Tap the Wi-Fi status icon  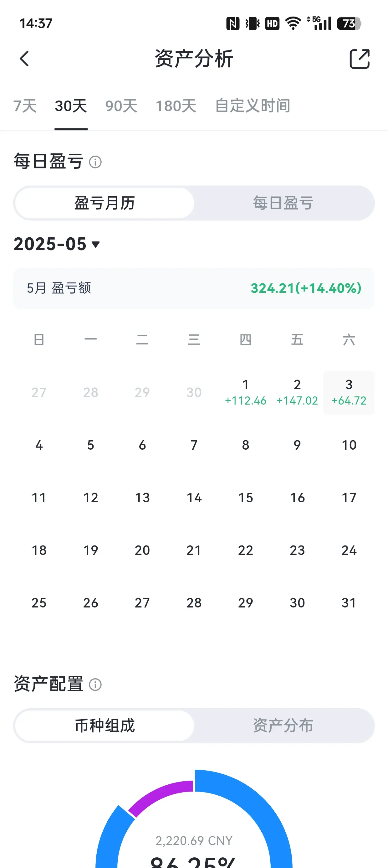coord(293,23)
